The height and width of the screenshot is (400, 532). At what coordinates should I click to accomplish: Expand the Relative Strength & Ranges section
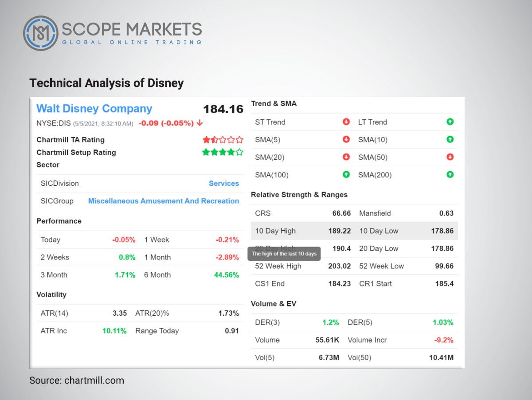pos(299,195)
